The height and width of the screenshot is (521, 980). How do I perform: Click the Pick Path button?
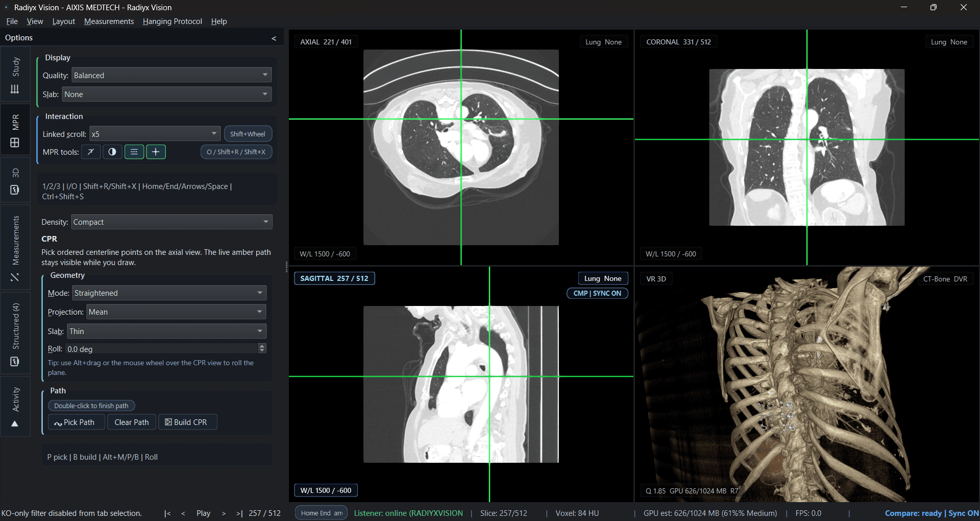tap(76, 422)
